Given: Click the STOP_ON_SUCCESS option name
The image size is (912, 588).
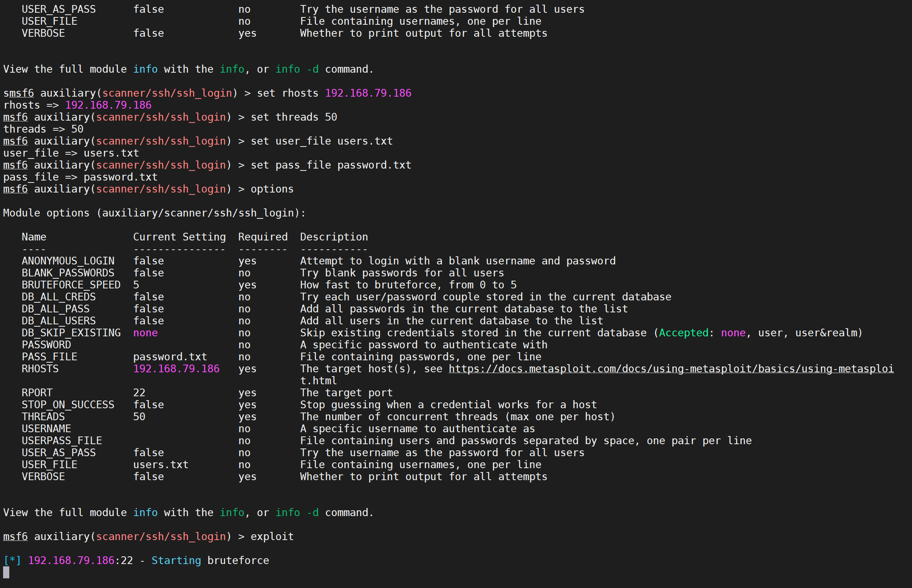Looking at the screenshot, I should (x=68, y=405).
